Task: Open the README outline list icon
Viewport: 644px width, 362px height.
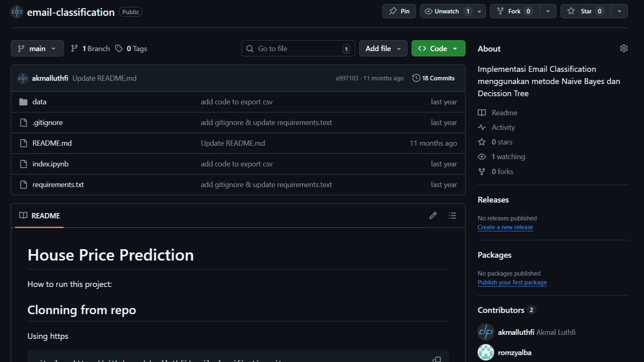Action: click(x=452, y=215)
